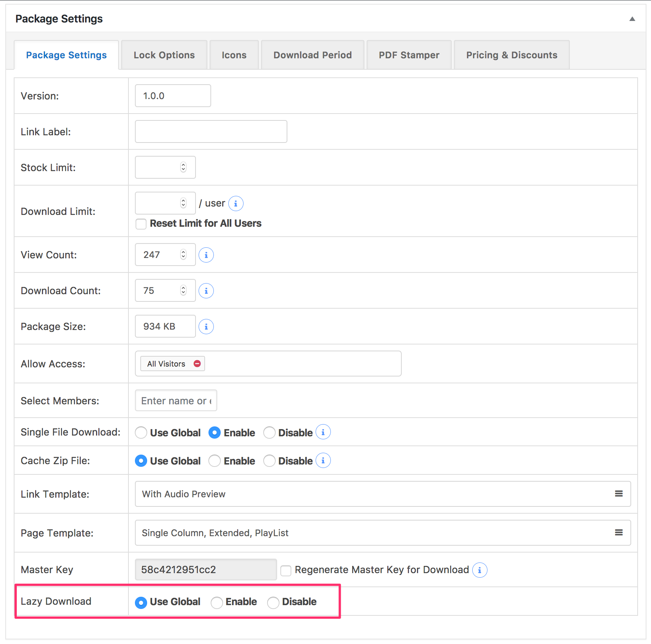651x644 pixels.
Task: Click the info icon next to Download Limit
Action: (x=236, y=203)
